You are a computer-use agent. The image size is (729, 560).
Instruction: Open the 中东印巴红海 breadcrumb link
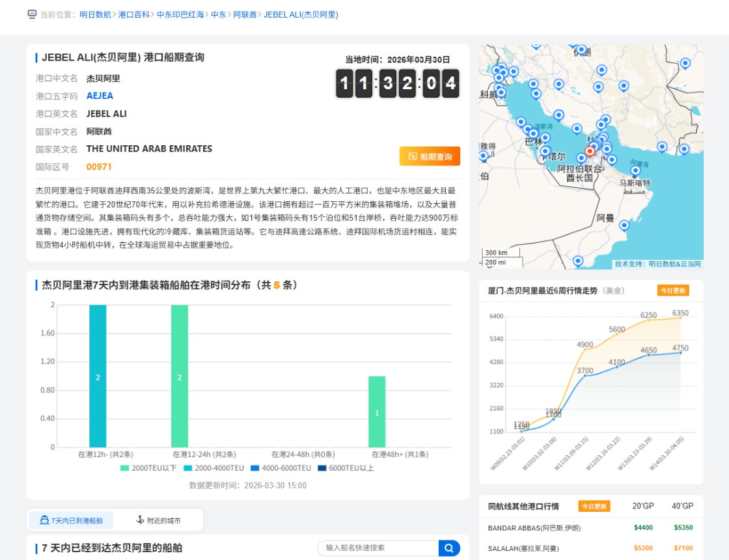[180, 14]
